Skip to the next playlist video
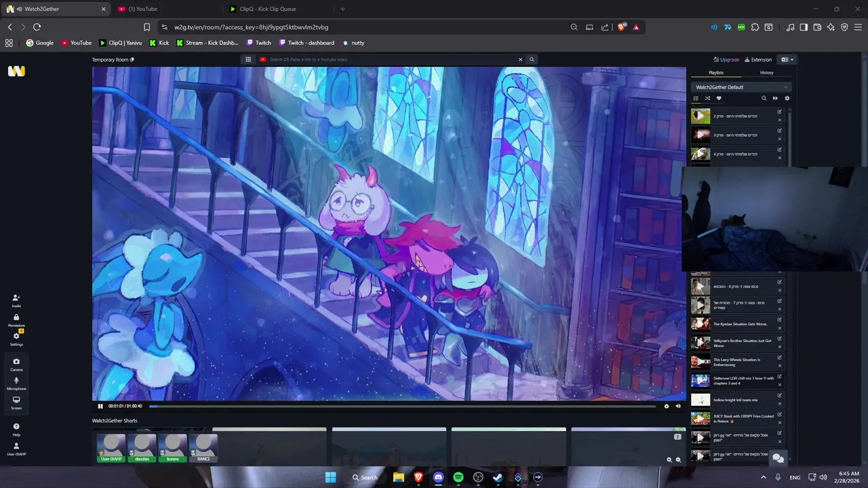Screen dimensions: 868x488 click(775, 98)
